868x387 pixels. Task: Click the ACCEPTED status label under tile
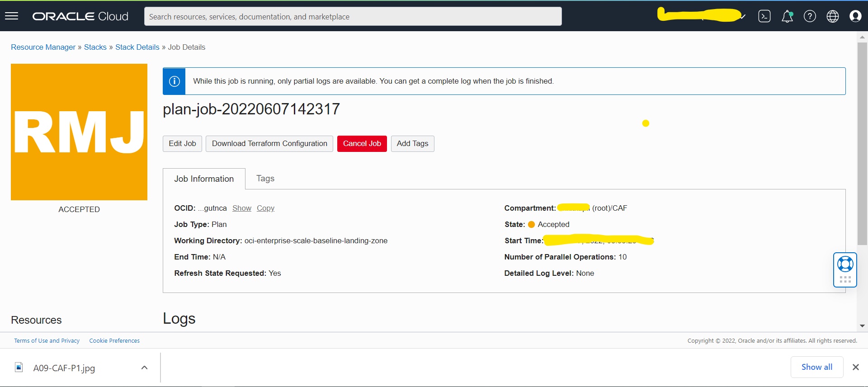(x=79, y=209)
